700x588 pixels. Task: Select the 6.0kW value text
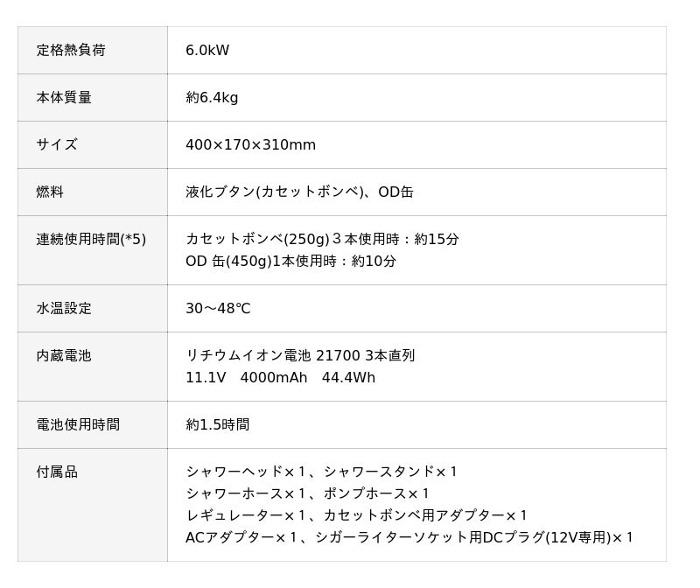pyautogui.click(x=207, y=51)
